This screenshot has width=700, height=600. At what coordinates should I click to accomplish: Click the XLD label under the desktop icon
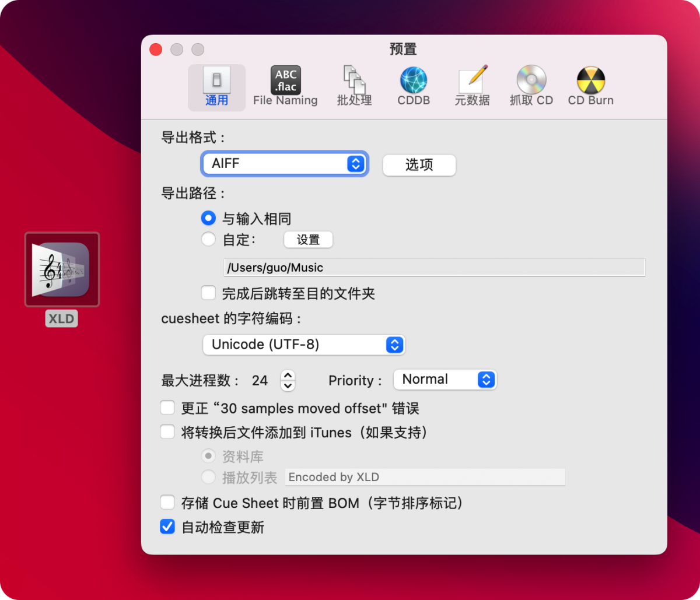tap(61, 318)
